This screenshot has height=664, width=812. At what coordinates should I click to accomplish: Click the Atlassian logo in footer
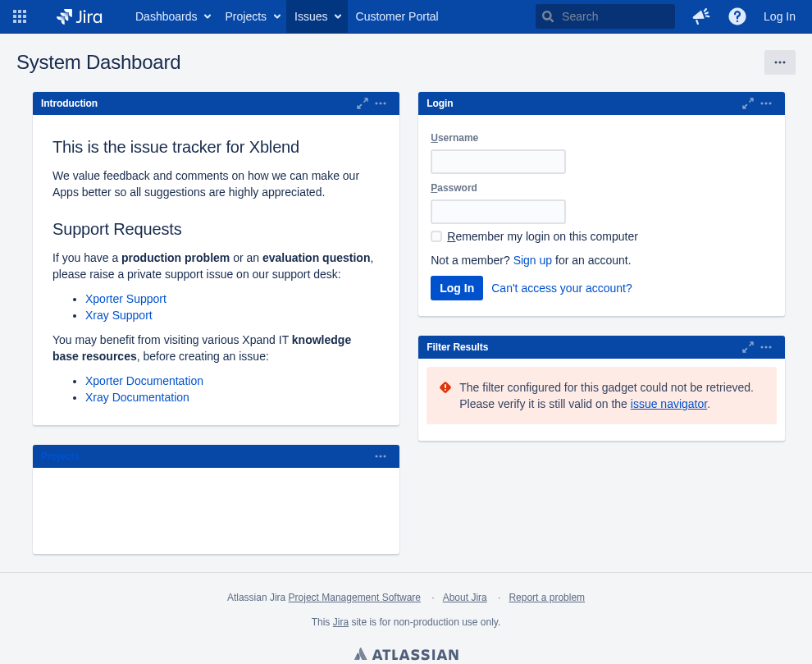pos(407,654)
